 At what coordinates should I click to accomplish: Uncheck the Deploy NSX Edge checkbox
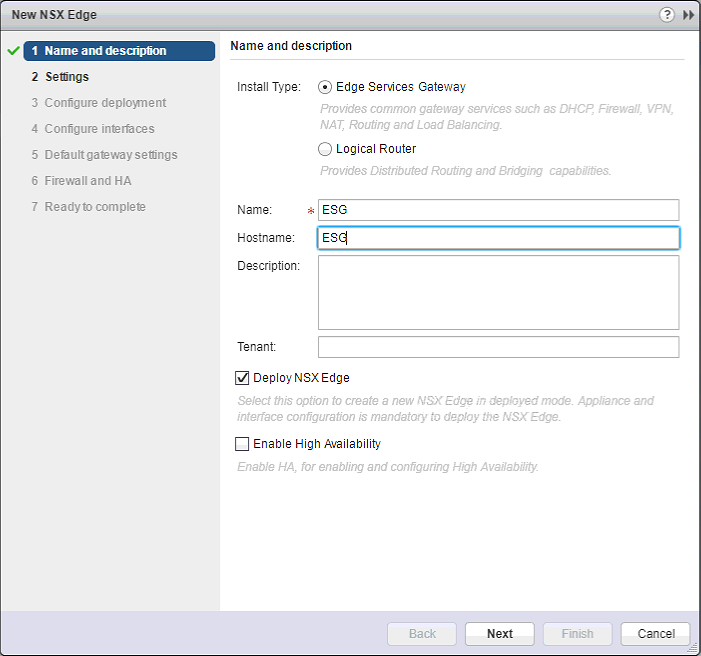pyautogui.click(x=242, y=378)
